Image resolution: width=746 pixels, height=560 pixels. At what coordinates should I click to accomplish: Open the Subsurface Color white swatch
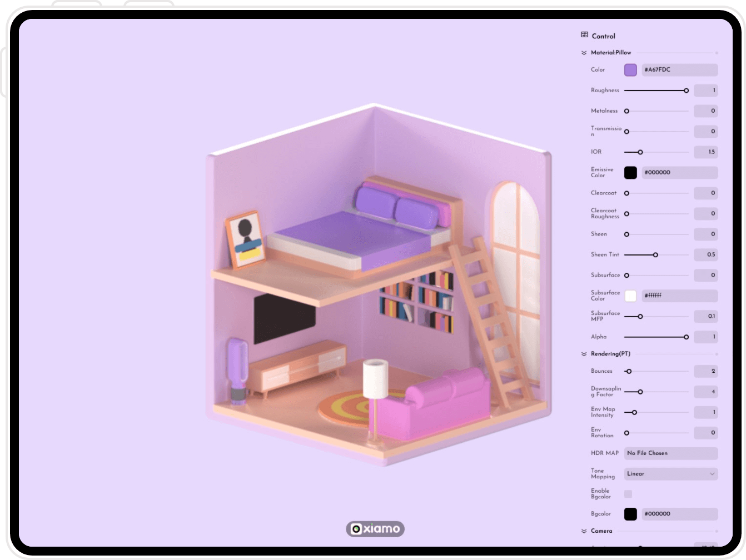(630, 296)
